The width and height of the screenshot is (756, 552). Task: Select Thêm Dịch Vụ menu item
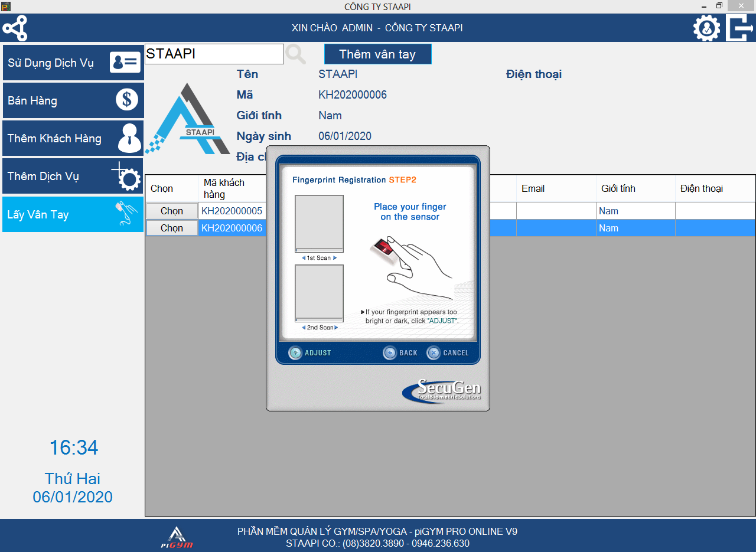(x=73, y=176)
